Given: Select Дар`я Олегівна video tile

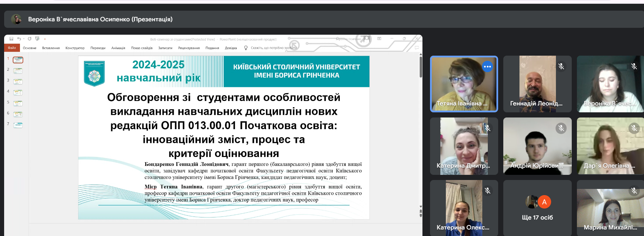Looking at the screenshot, I should coord(610,146).
